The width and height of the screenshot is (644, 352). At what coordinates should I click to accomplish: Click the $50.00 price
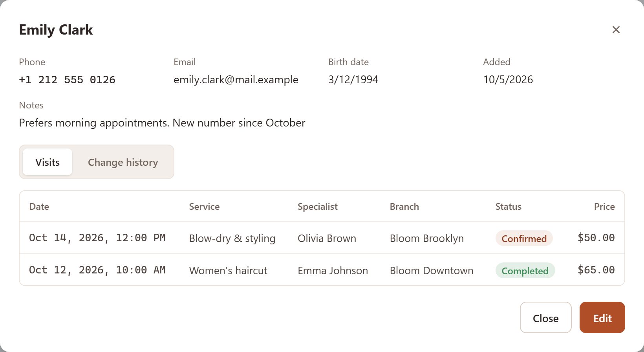(x=596, y=238)
